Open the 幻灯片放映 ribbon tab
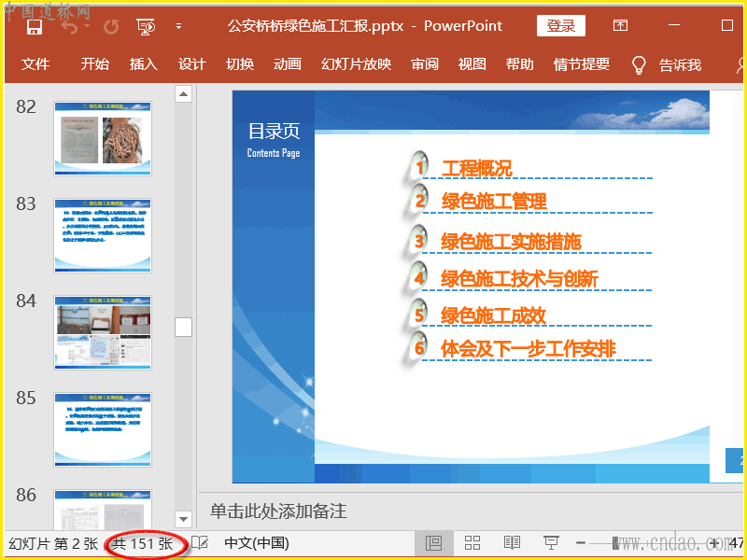Image resolution: width=747 pixels, height=560 pixels. click(357, 63)
